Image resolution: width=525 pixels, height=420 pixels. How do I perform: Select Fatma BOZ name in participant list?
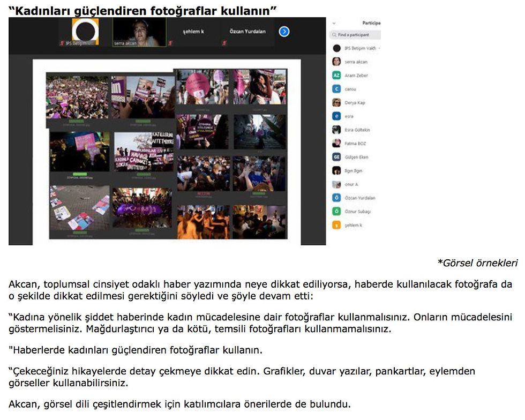pos(355,144)
